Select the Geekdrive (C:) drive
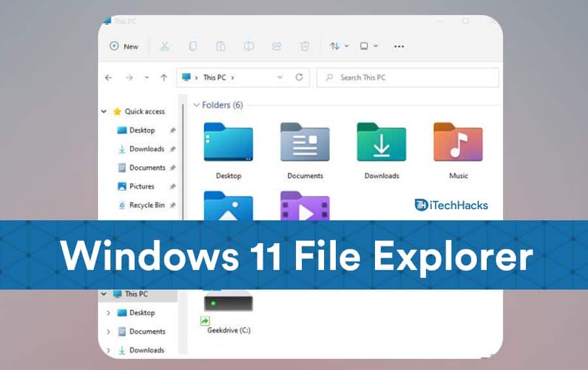Screen dimensions: 588x370 [x=229, y=311]
